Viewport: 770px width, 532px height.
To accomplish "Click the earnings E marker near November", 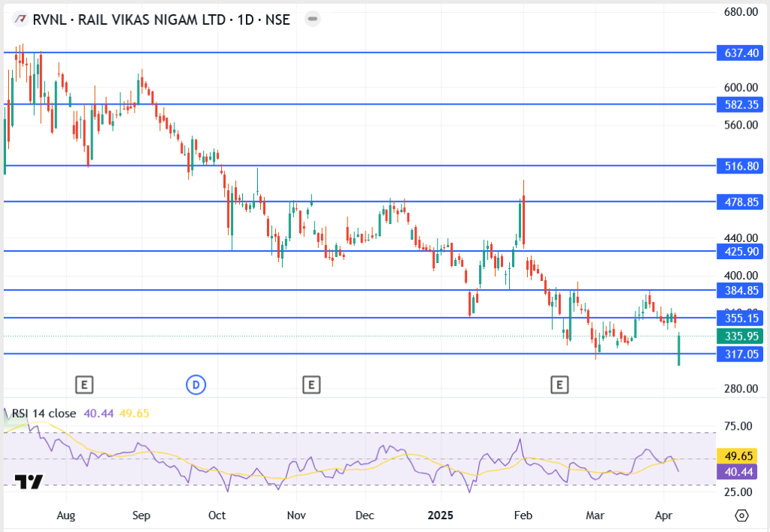I will (311, 385).
